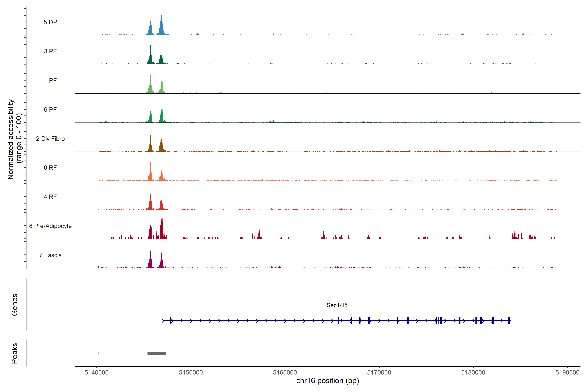Select the 1 PF track label
The width and height of the screenshot is (588, 392).
tap(50, 81)
